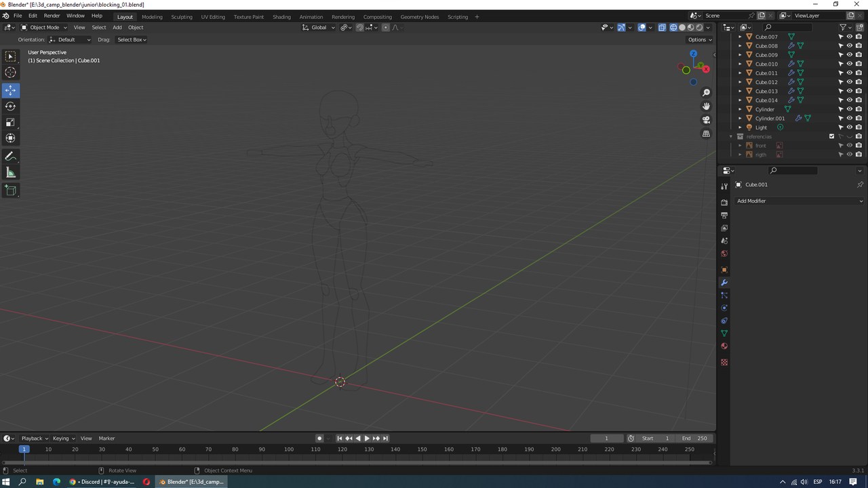Click the Add Modifier button

point(799,201)
